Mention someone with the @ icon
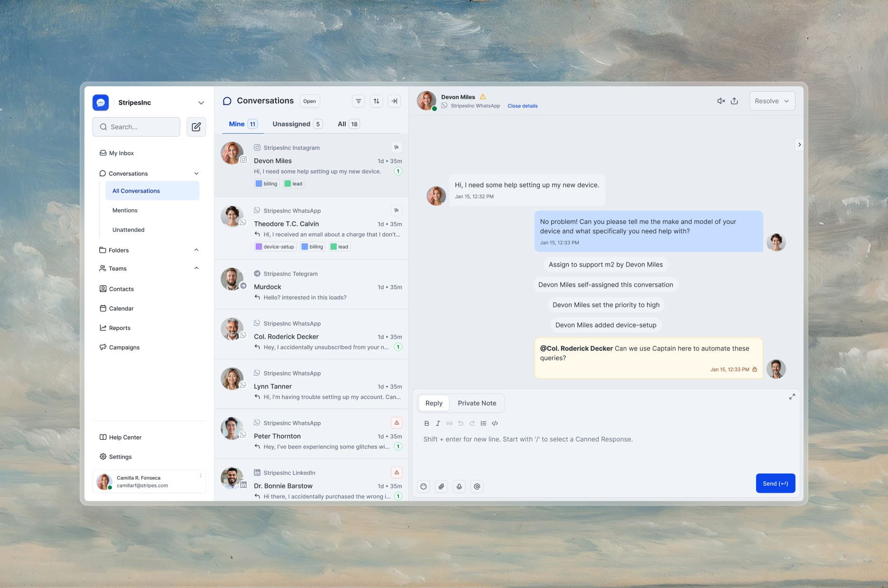888x588 pixels. pos(477,486)
